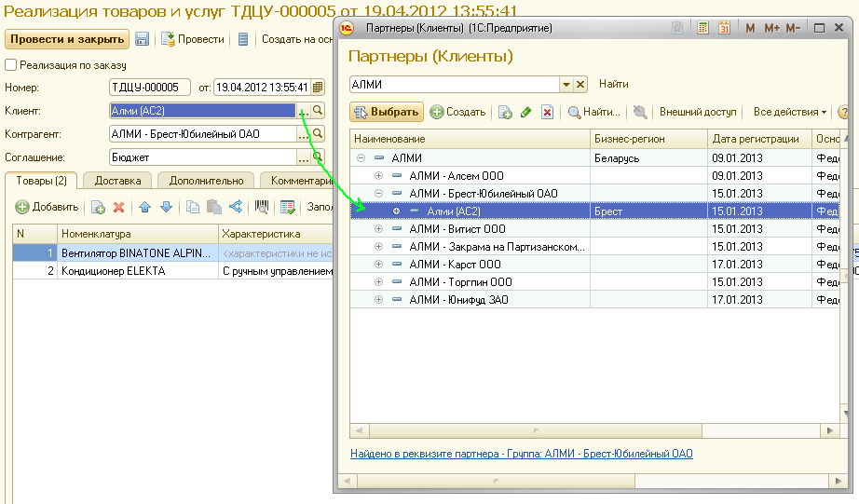The height and width of the screenshot is (504, 859).
Task: Click the save (floppy disk) icon
Action: point(143,39)
